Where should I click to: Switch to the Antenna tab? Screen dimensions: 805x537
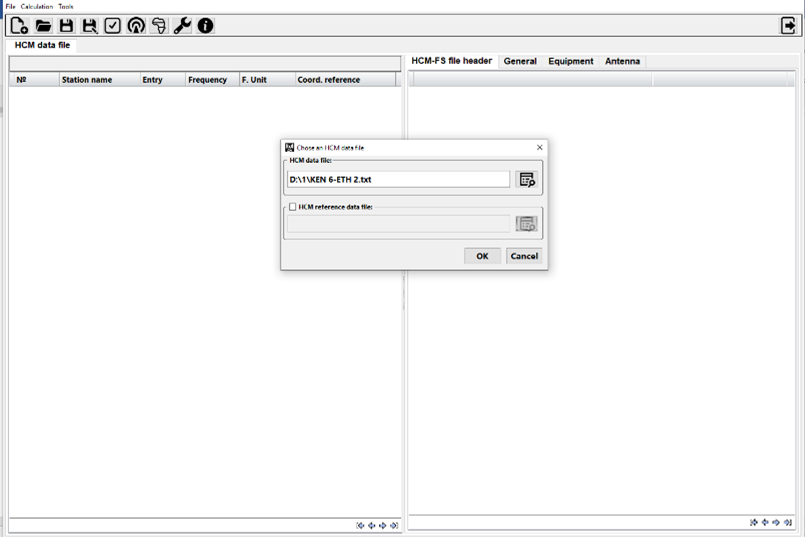click(x=622, y=61)
